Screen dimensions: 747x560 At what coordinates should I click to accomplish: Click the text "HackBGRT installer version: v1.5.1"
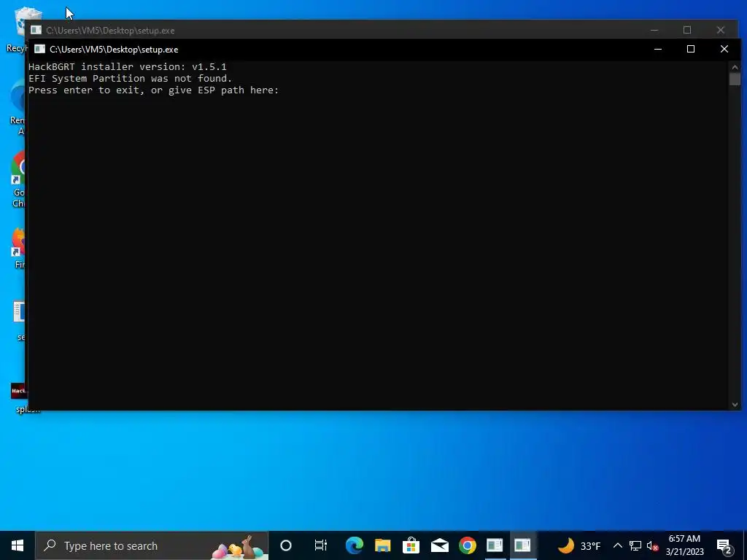tap(127, 66)
